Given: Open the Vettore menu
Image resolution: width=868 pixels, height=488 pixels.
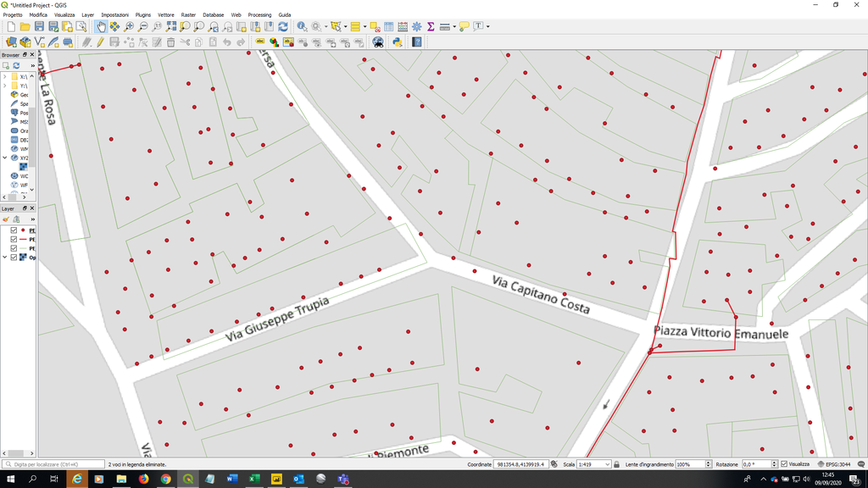Looking at the screenshot, I should [166, 15].
